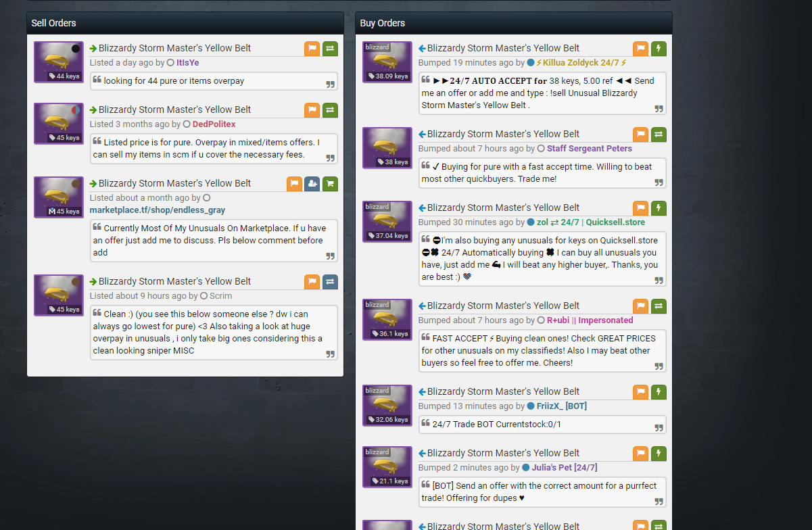
Task: Click Sell Orders panel header
Action: pyautogui.click(x=185, y=23)
